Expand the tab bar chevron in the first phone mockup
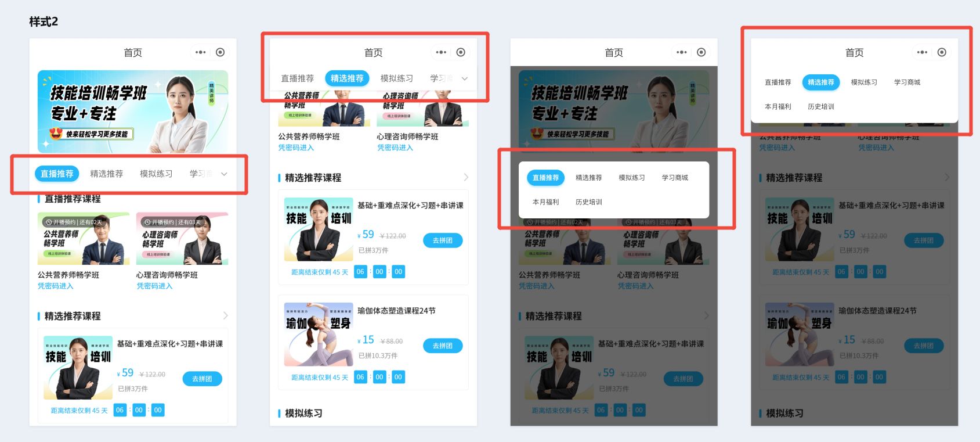 224,174
